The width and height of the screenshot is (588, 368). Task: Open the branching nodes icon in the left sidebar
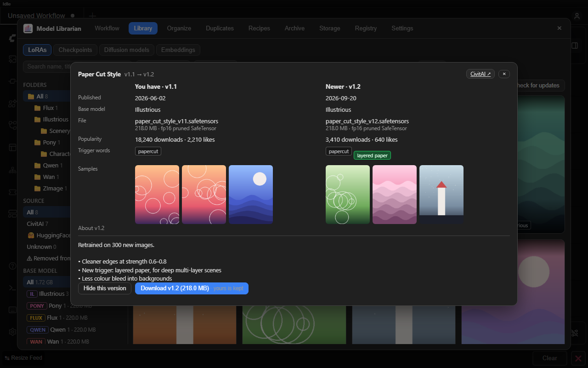pyautogui.click(x=12, y=125)
